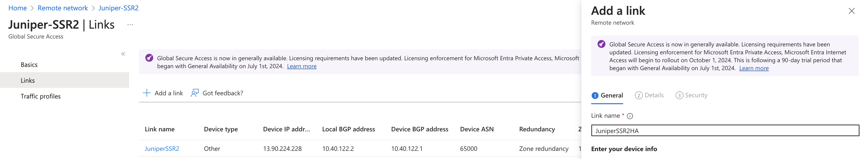Select the General step tab
This screenshot has height=159, width=868.
point(607,96)
